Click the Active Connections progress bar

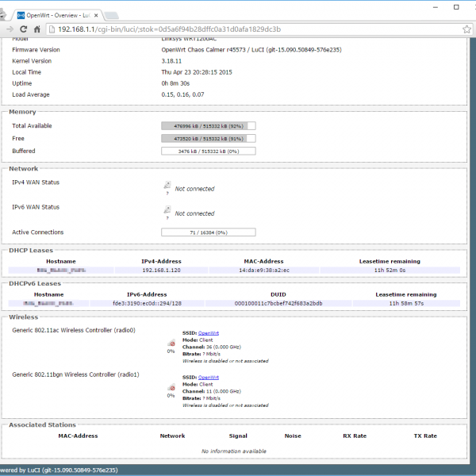[208, 232]
